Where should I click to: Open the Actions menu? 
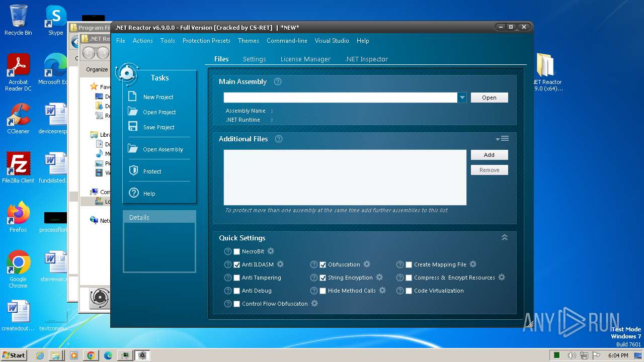point(143,41)
